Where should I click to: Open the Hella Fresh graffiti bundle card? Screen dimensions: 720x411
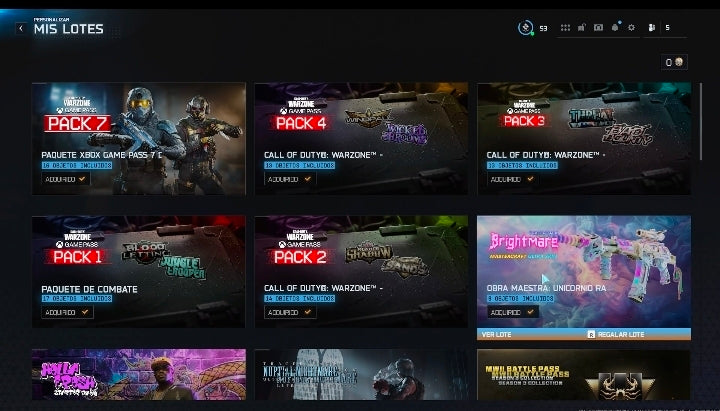click(139, 374)
